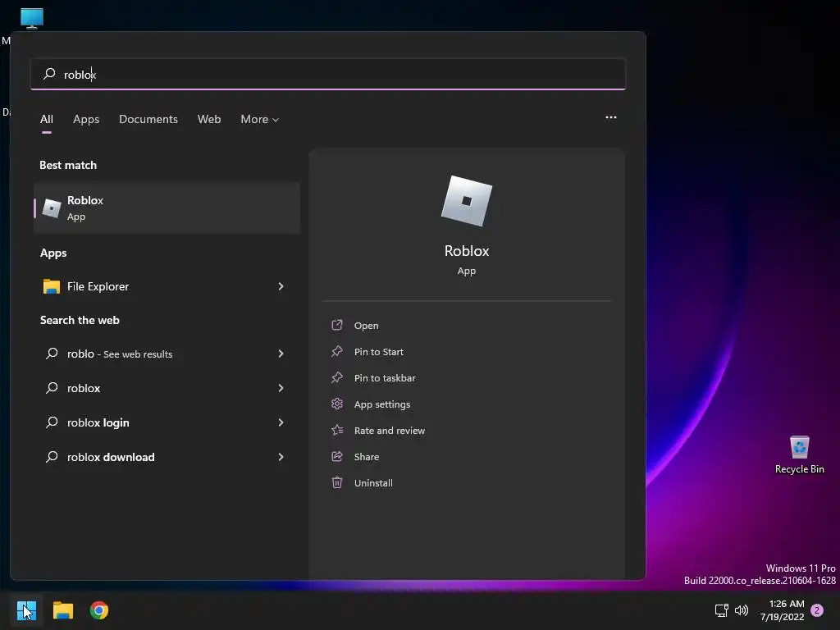The height and width of the screenshot is (630, 840).
Task: Choose Pin to taskbar for Roblox
Action: coord(385,378)
